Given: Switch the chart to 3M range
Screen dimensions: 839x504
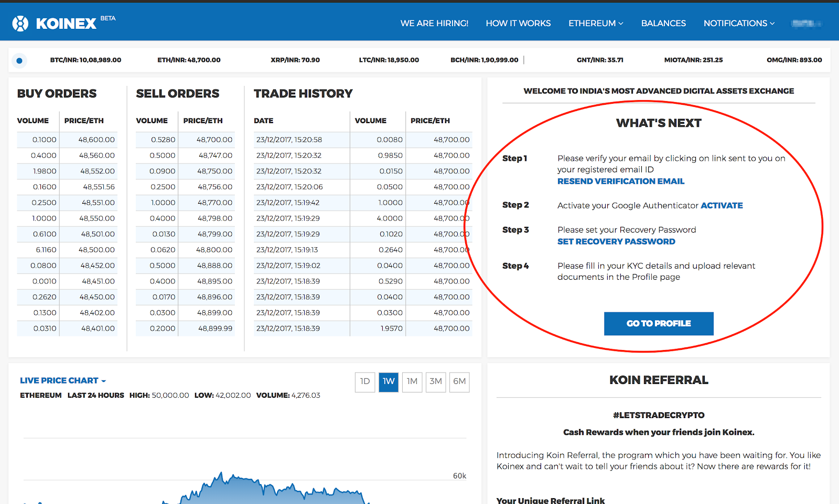Looking at the screenshot, I should click(x=436, y=381).
